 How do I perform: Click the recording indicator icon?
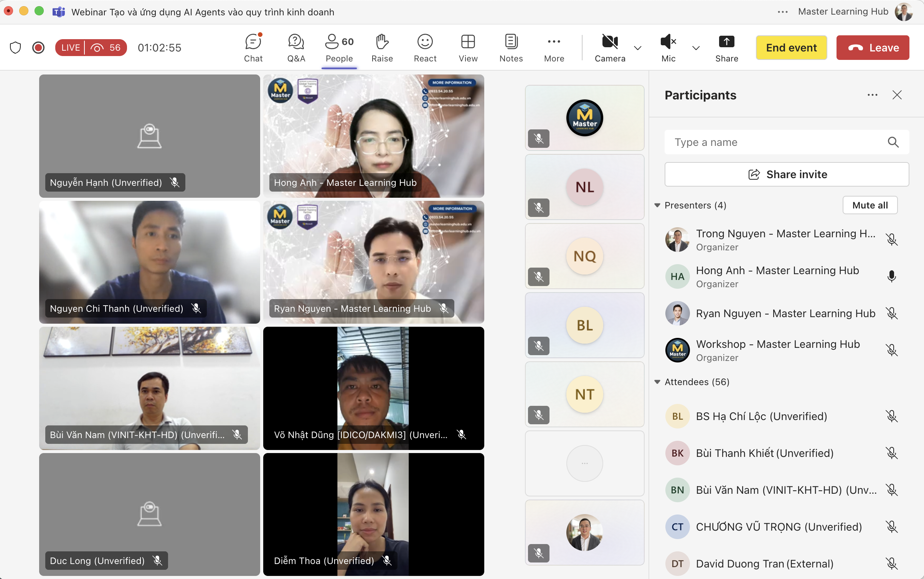pyautogui.click(x=38, y=48)
